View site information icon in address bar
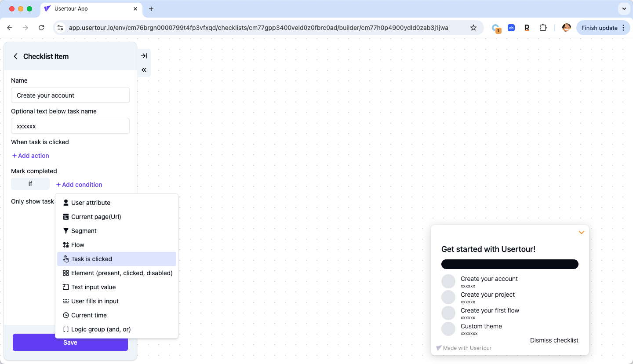The image size is (633, 364). coord(61,28)
